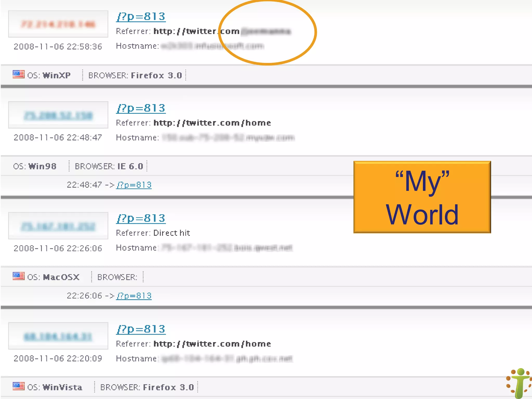
Task: Open /?p=813 link above 22:48:47 timestamp entry
Action: pos(141,108)
